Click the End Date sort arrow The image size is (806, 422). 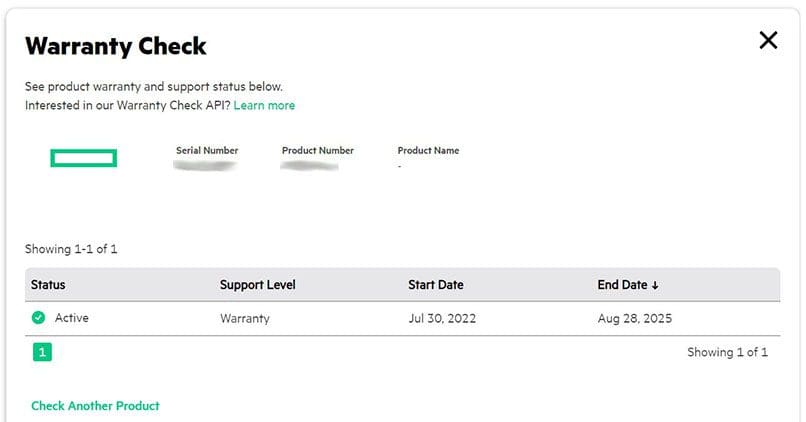coord(655,285)
